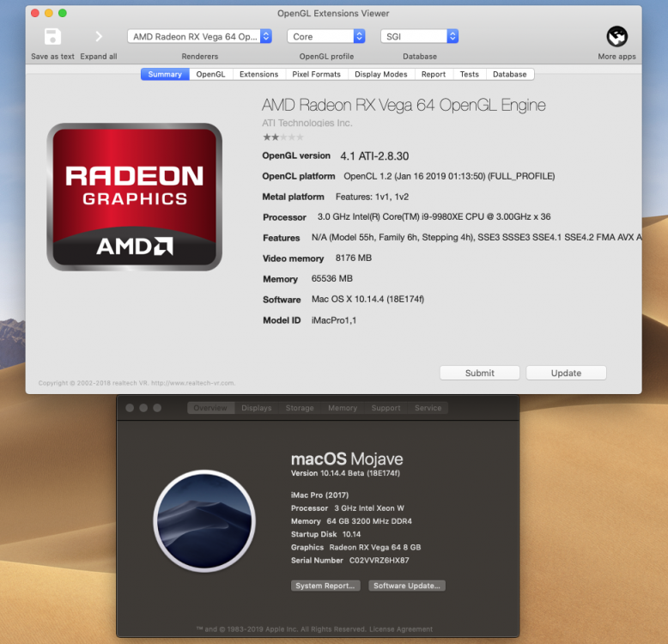Image resolution: width=668 pixels, height=644 pixels.
Task: Click the iMac Pro (2017) text
Action: click(x=319, y=495)
